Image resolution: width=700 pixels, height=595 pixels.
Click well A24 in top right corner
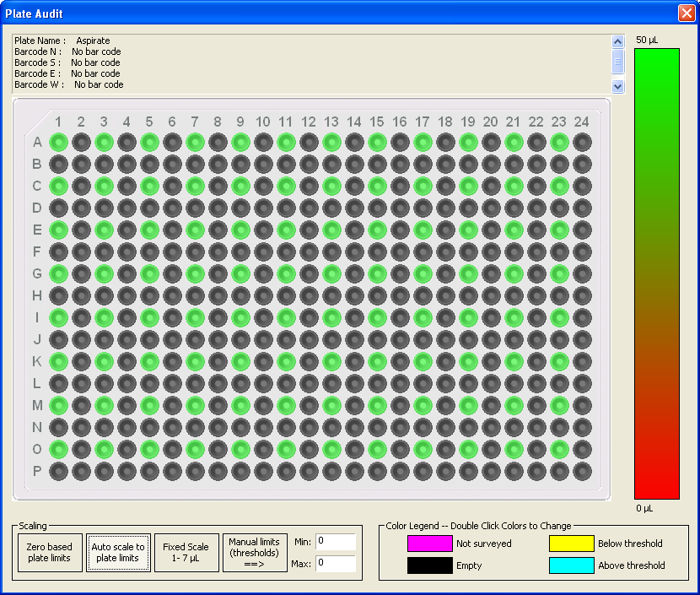click(582, 142)
